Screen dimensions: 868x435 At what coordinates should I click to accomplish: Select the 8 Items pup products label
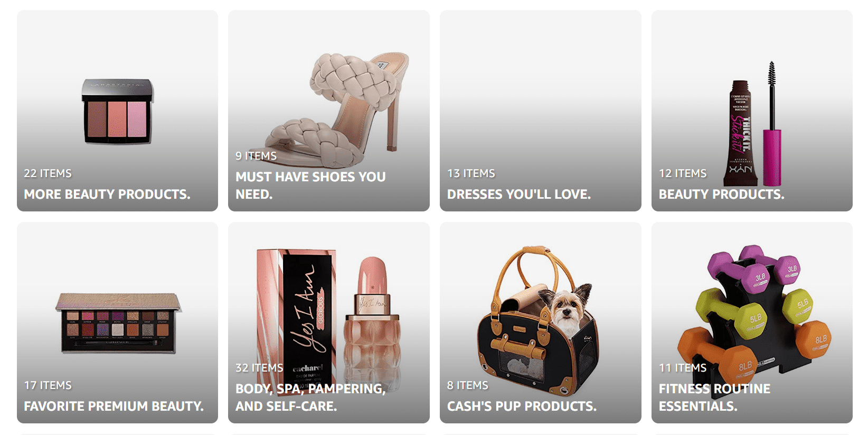pyautogui.click(x=468, y=385)
